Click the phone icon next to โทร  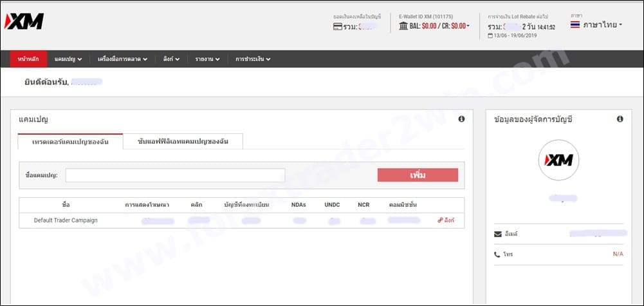pyautogui.click(x=497, y=254)
